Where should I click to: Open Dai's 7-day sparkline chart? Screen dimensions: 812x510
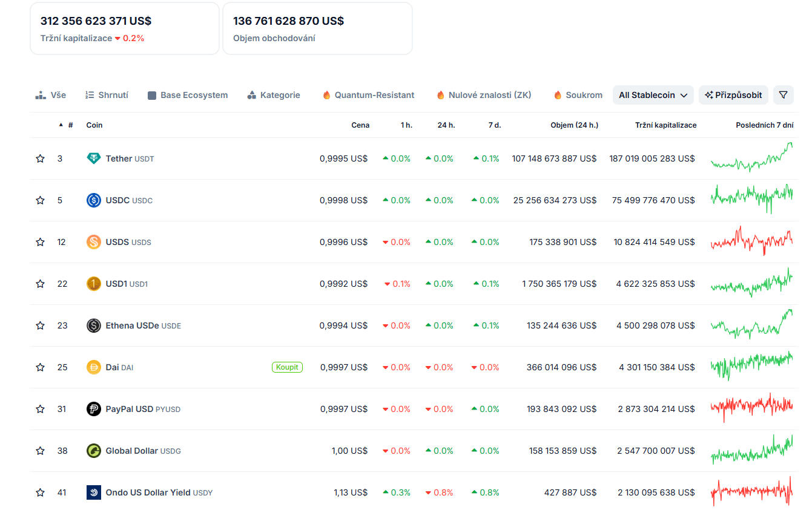coord(751,366)
